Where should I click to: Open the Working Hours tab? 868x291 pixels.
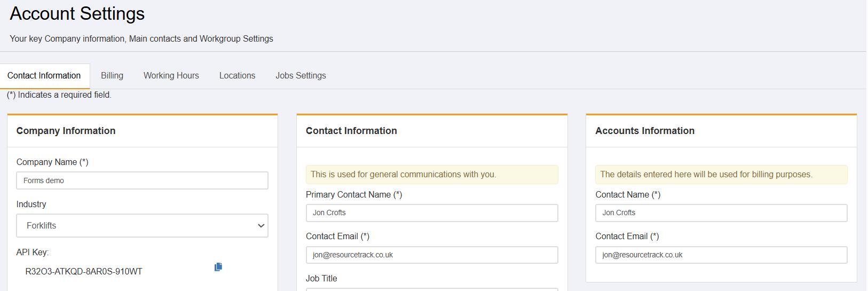[171, 75]
